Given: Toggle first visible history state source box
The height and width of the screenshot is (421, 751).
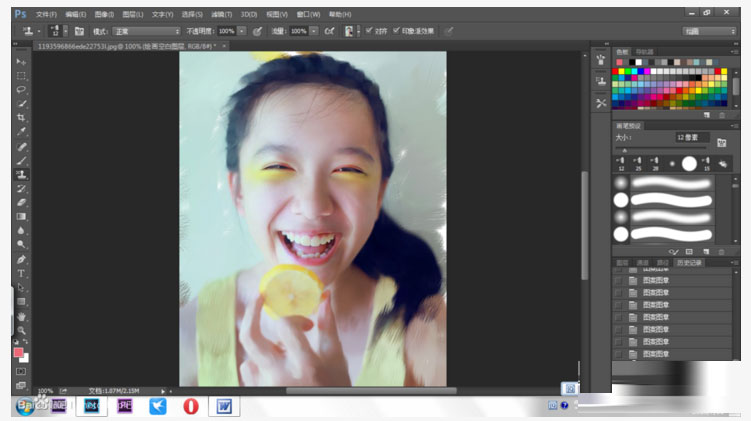Looking at the screenshot, I should point(618,281).
